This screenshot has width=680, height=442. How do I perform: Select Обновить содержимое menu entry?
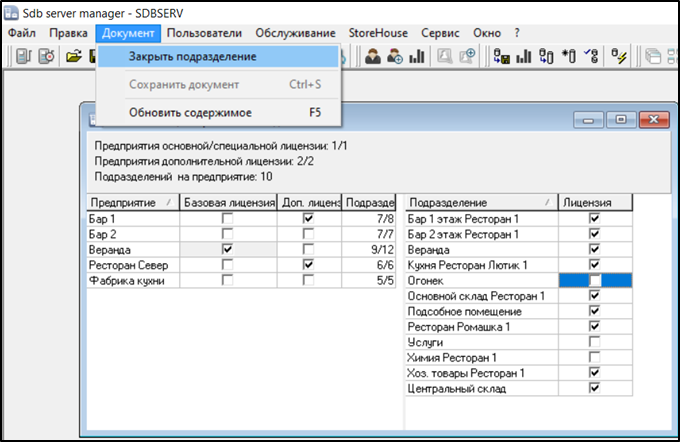(190, 112)
